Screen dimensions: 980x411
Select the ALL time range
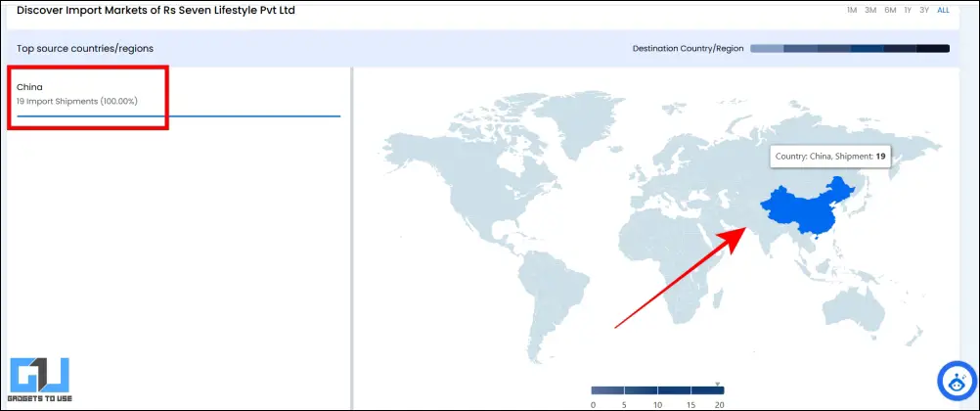pos(943,11)
